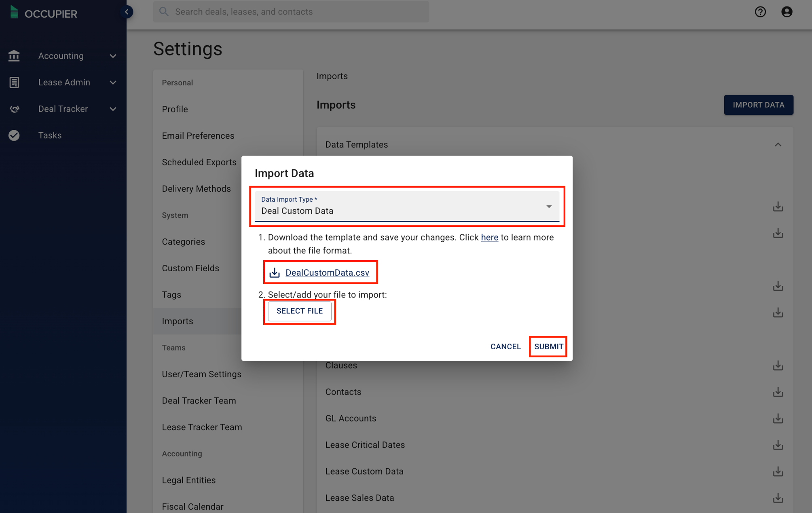Viewport: 812px width, 513px height.
Task: Download the GL Accounts template
Action: 778,418
